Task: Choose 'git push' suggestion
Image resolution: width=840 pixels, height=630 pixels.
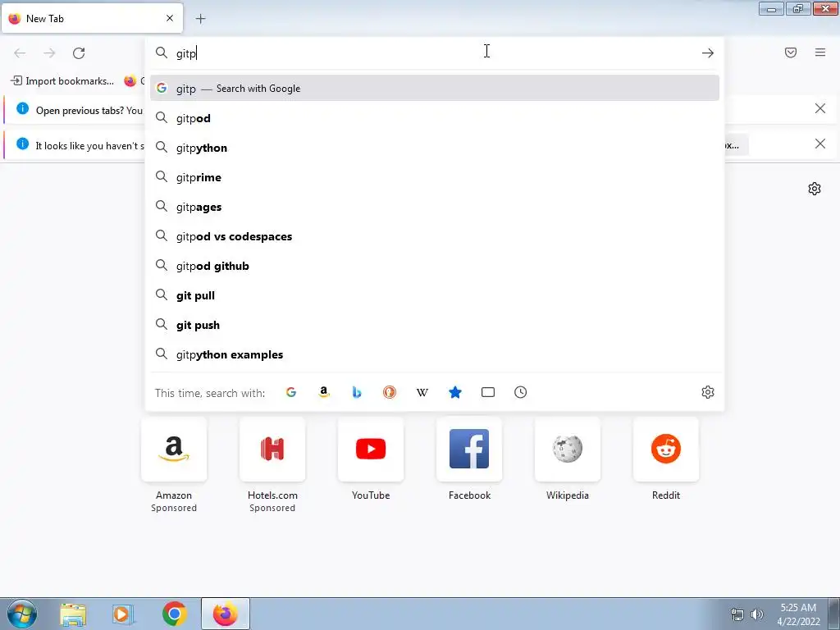Action: [x=435, y=325]
